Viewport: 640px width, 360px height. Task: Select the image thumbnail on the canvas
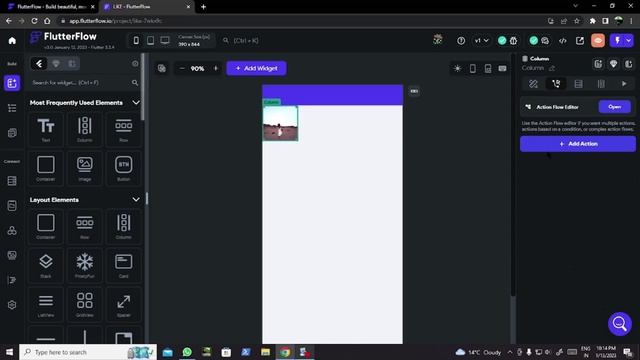coord(280,123)
